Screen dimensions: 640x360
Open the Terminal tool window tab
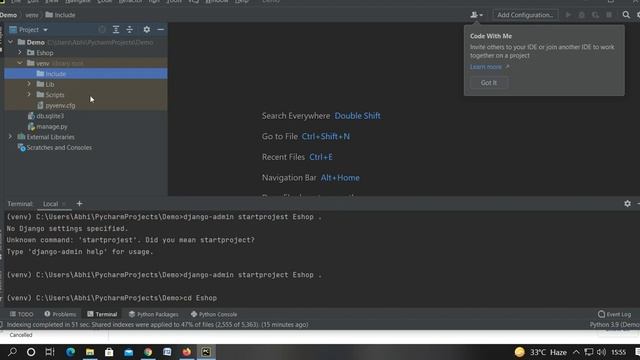(102, 314)
